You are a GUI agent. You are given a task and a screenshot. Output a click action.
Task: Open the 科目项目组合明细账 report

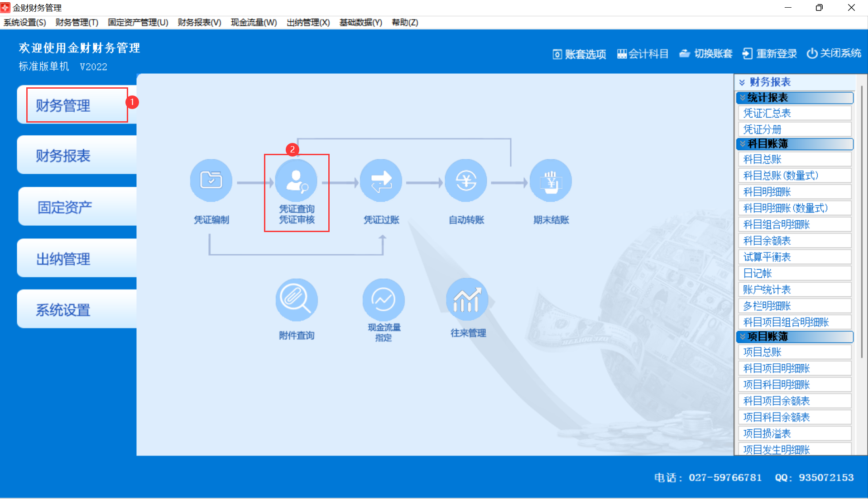click(x=795, y=322)
